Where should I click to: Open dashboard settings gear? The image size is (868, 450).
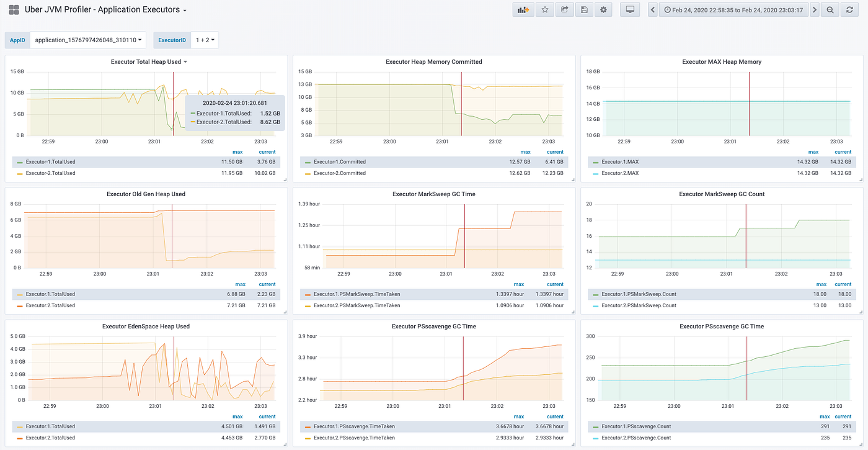[x=603, y=9]
